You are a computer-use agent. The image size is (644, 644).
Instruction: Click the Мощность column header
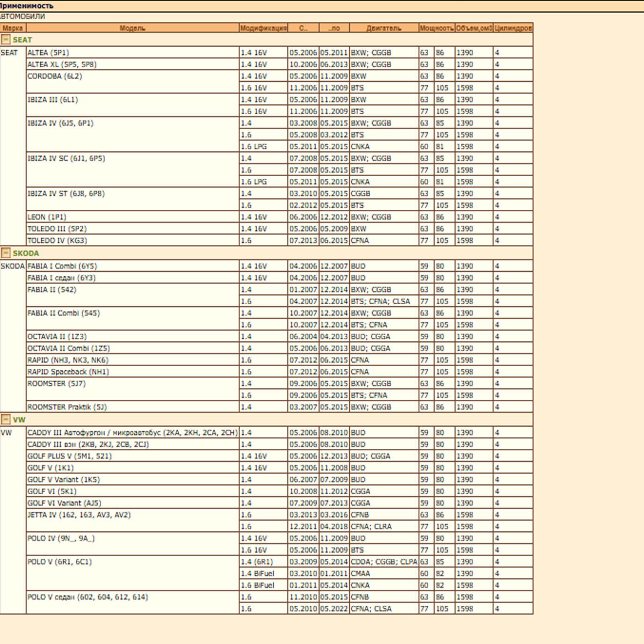(436, 28)
